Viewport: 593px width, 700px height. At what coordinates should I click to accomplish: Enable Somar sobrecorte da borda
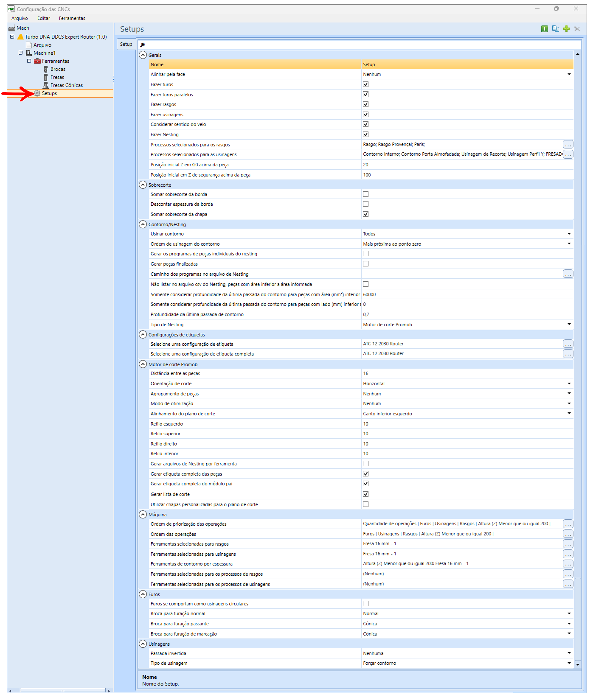click(x=365, y=194)
